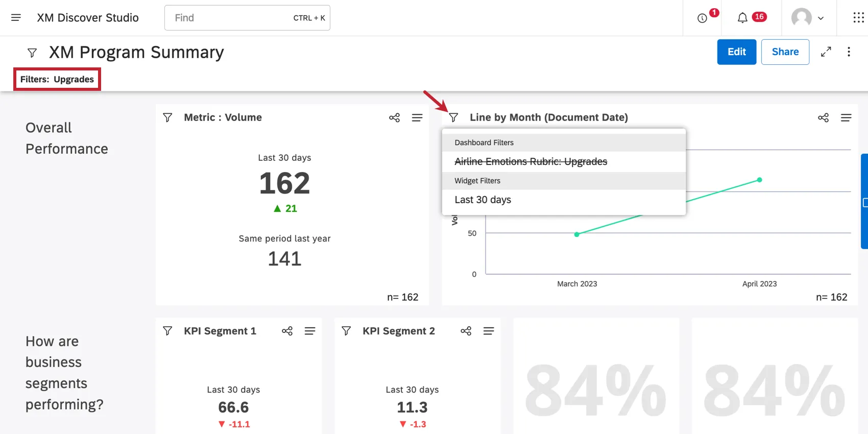This screenshot has width=868, height=434.
Task: Open the KPI Segment 2 widget menu
Action: (489, 331)
